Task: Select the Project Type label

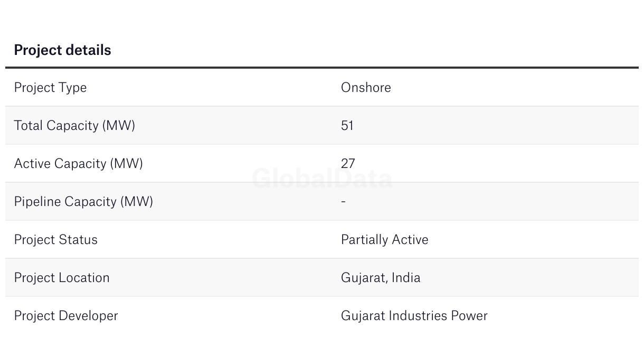Action: point(50,88)
